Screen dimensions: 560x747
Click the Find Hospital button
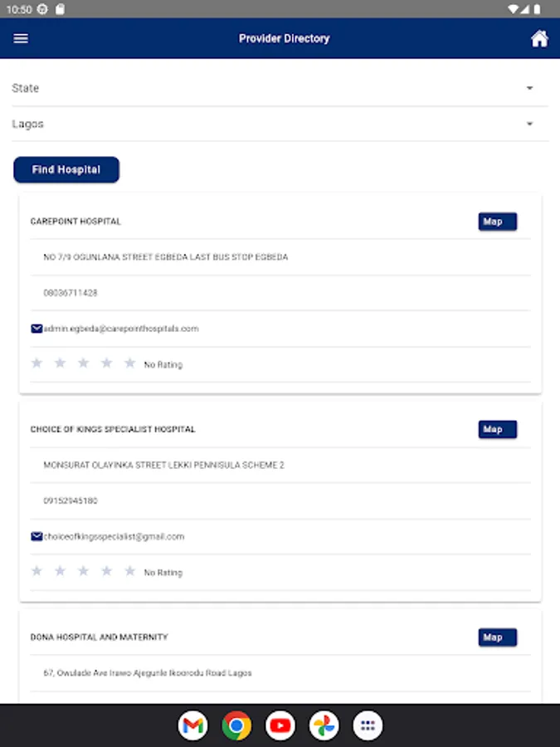[66, 169]
